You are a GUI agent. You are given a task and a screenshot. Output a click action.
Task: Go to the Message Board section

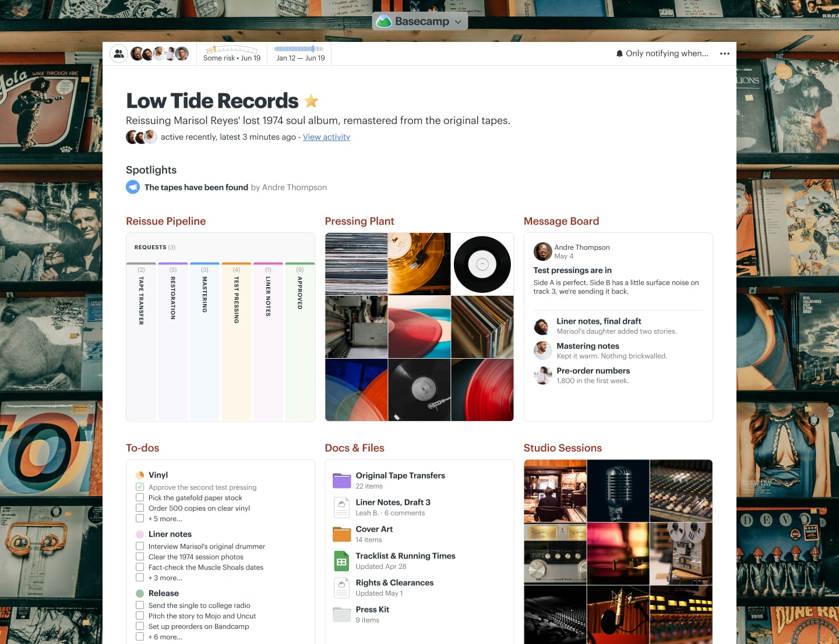coord(561,221)
